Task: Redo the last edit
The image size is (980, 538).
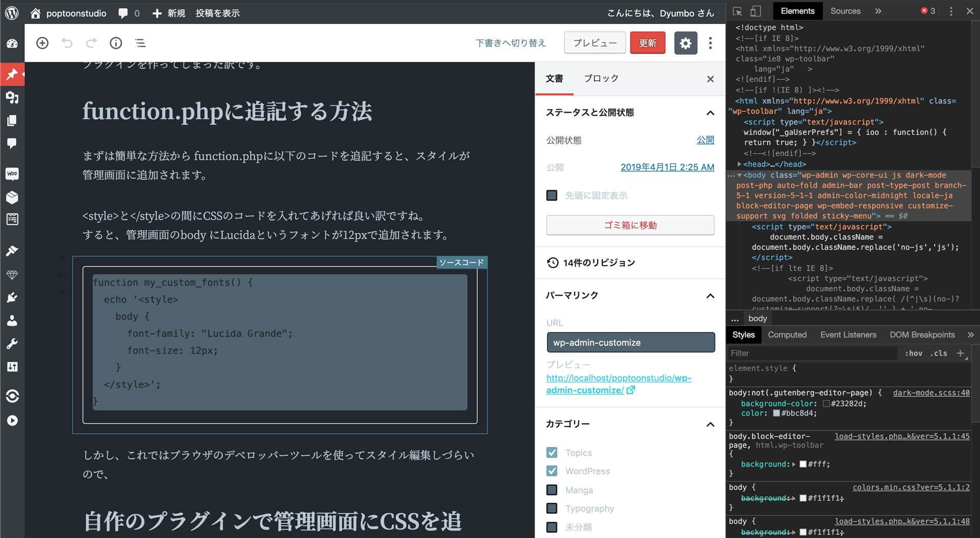Action: 91,43
